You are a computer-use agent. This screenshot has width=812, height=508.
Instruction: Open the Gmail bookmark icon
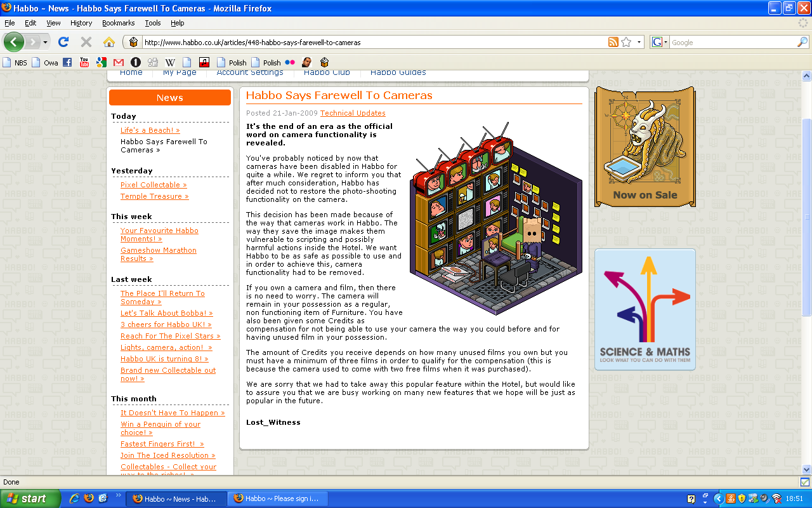118,62
